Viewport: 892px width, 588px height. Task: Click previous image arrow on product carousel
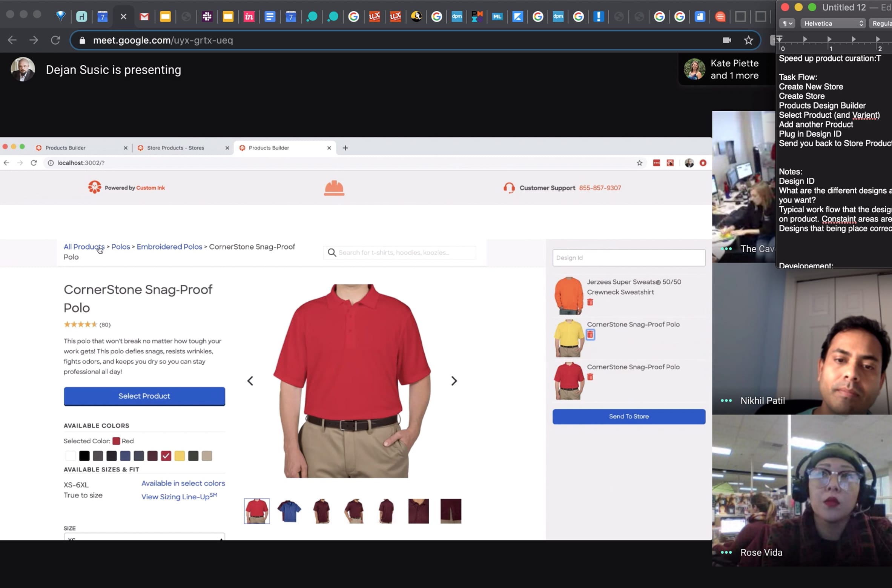click(250, 381)
